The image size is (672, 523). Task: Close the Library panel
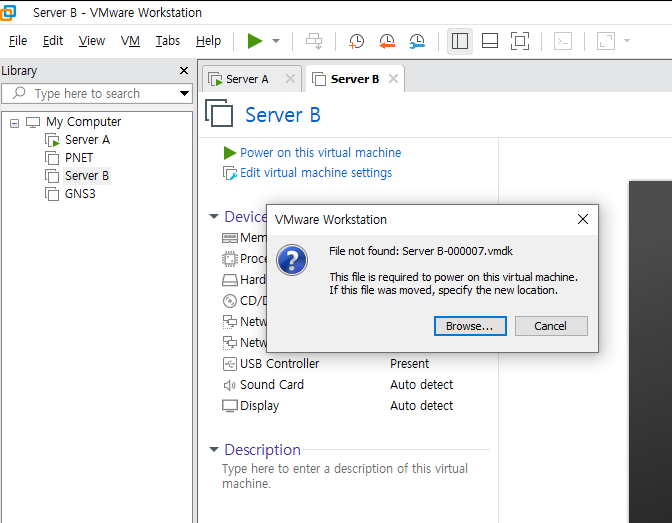[x=184, y=70]
